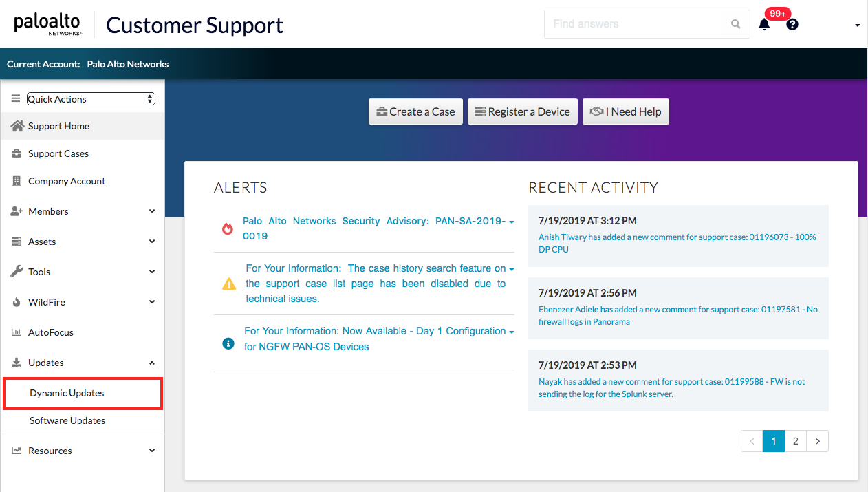Click the Current Account Palo Alto Networks label
This screenshot has width=868, height=492.
point(88,64)
